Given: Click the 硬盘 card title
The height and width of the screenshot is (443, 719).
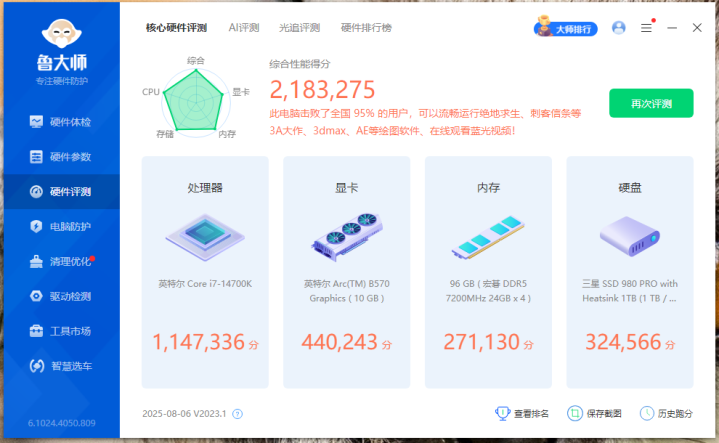Looking at the screenshot, I should click(x=630, y=188).
